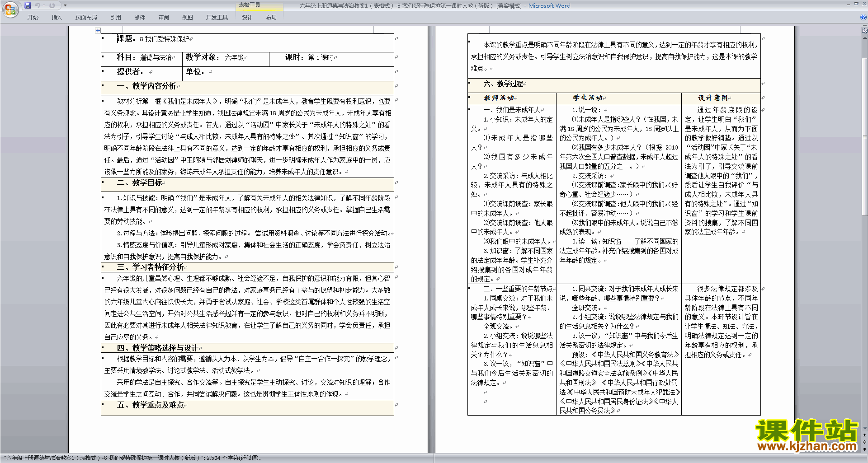Click the restore down window icon
868x463 pixels.
tap(856, 3)
